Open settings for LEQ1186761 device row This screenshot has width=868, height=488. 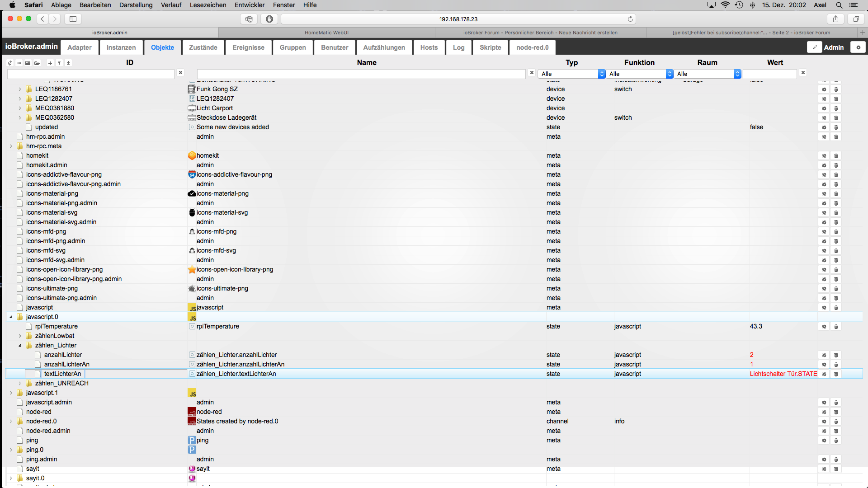click(824, 89)
